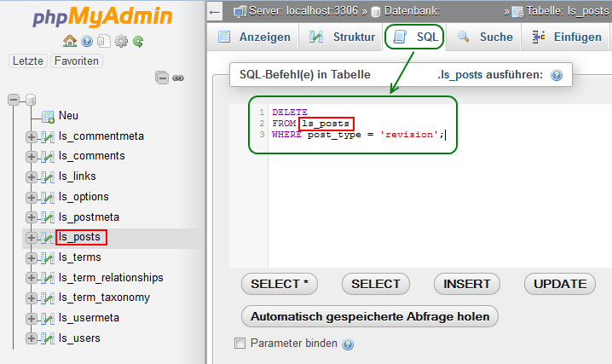612x364 pixels.
Task: Enable the Parameter binden checkbox
Action: tap(240, 344)
